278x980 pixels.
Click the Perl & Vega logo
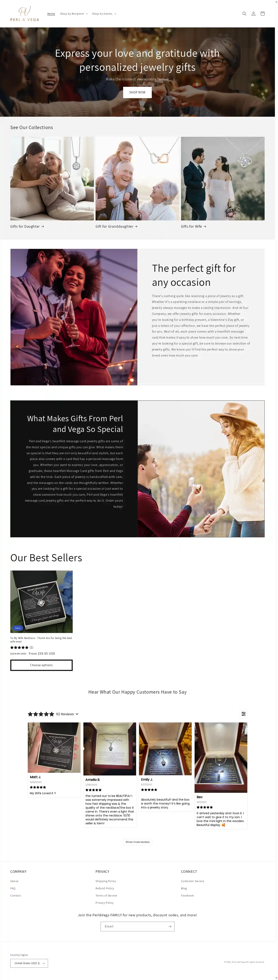25,14
